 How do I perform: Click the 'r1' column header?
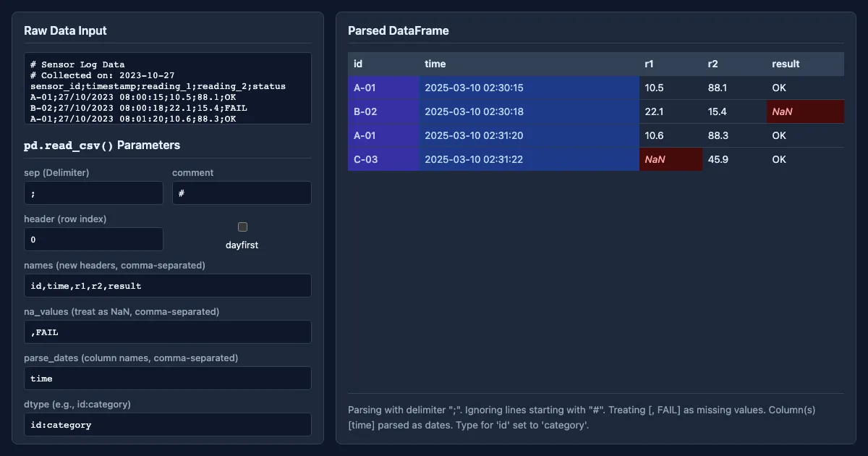point(671,64)
